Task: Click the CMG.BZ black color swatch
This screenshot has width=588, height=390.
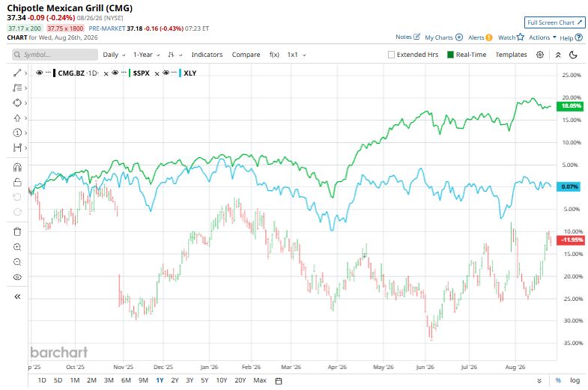Action: (55, 73)
